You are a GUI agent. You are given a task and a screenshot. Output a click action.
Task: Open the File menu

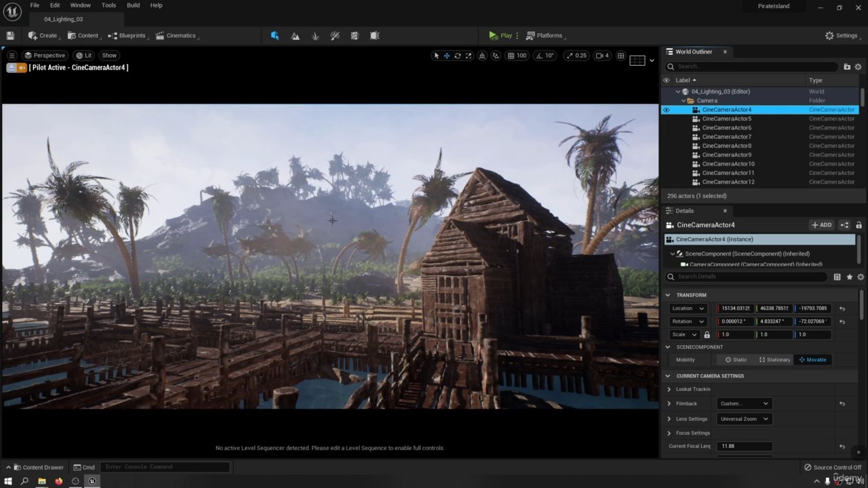coord(35,5)
